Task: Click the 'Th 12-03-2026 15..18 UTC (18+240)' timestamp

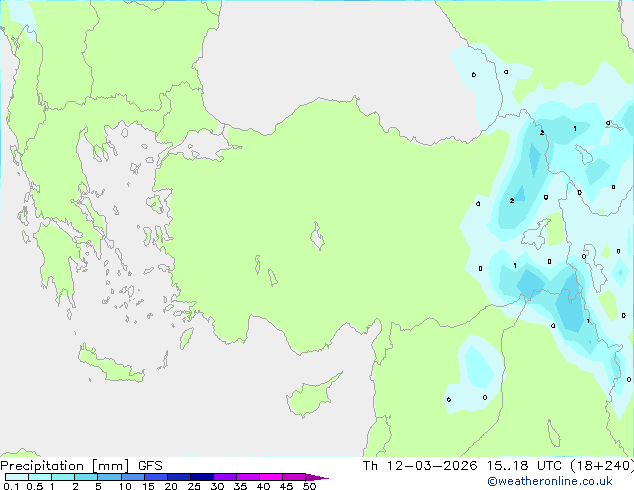Action: point(498,466)
